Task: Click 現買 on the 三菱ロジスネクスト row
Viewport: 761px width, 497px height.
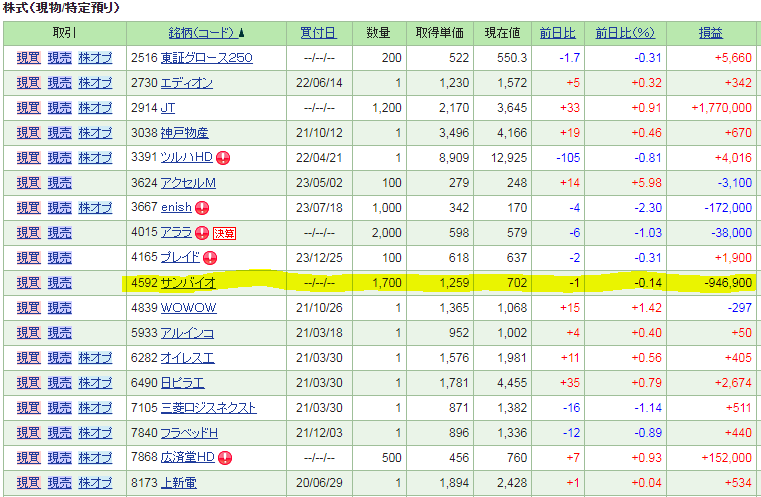Action: point(28,408)
